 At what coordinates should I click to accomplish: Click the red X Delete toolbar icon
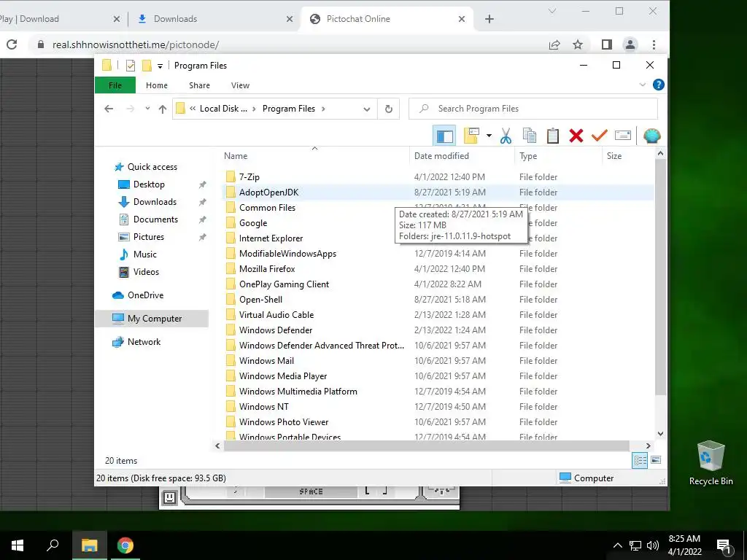point(576,136)
